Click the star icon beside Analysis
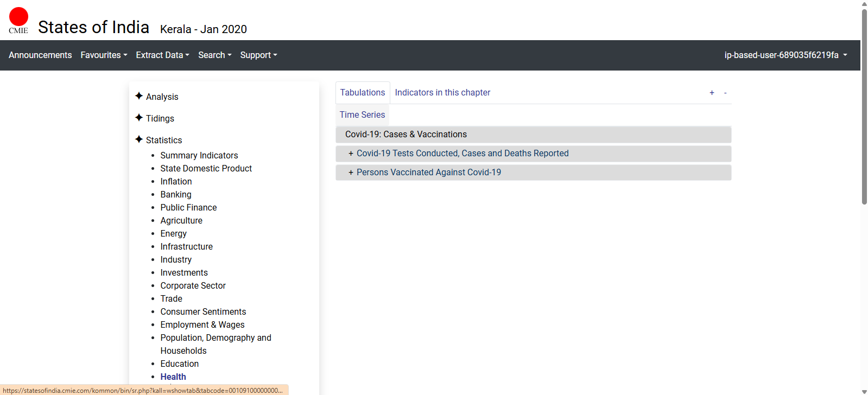Screen dimensions: 868x395 coord(139,96)
